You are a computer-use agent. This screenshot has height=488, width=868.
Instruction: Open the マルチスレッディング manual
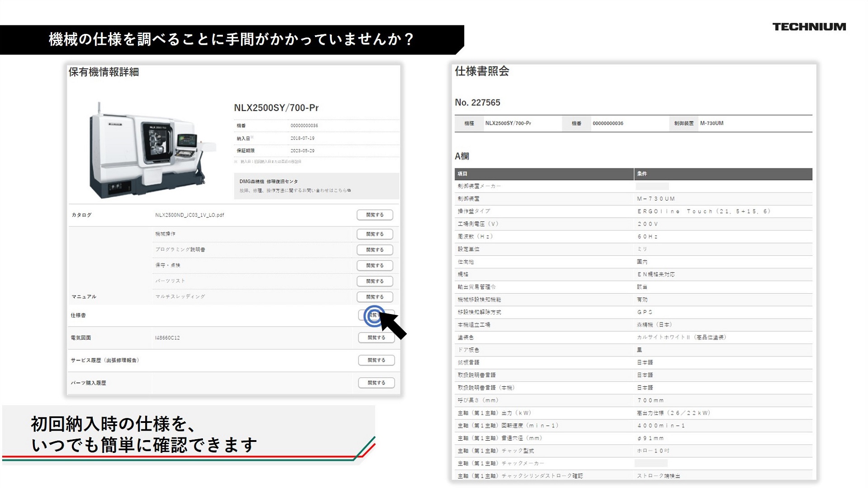click(x=374, y=297)
